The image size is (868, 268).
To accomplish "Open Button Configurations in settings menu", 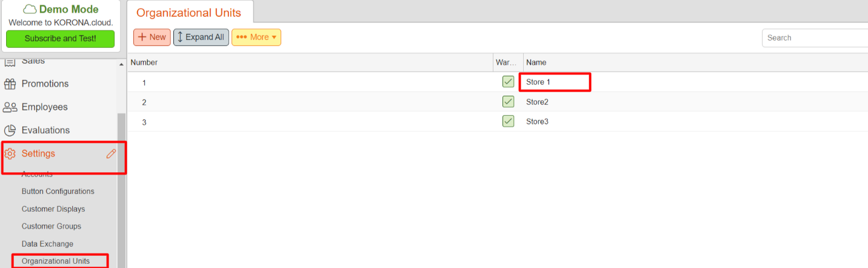I will 58,191.
